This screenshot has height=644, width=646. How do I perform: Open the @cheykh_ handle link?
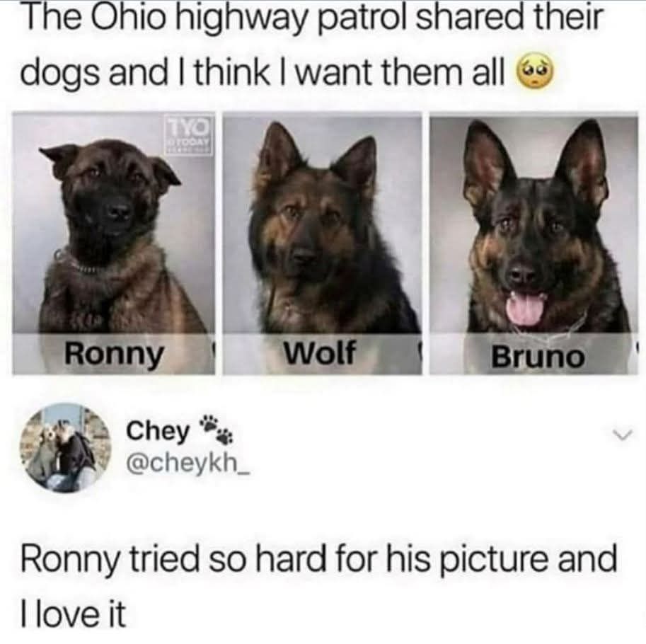tap(188, 464)
